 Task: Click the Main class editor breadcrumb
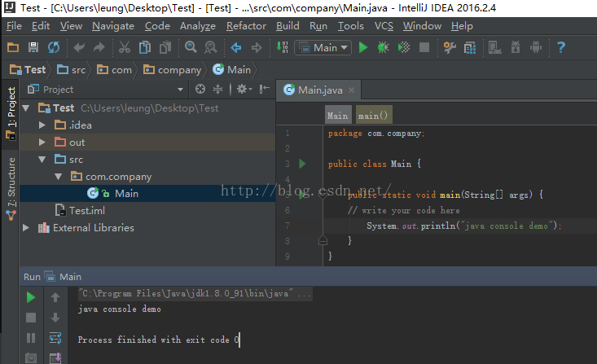tap(338, 116)
